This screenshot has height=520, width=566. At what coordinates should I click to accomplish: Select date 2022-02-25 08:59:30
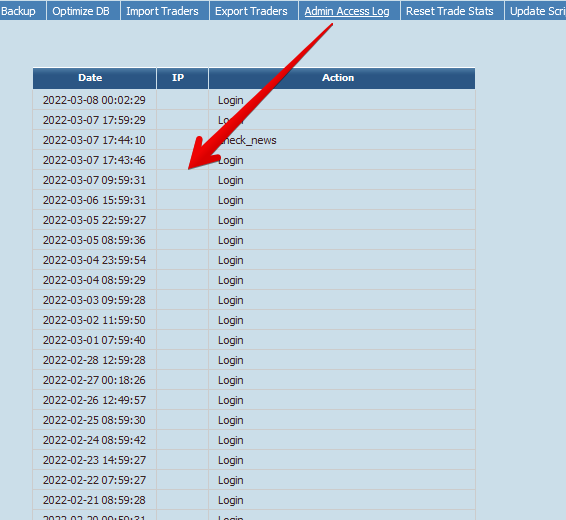pyautogui.click(x=94, y=420)
